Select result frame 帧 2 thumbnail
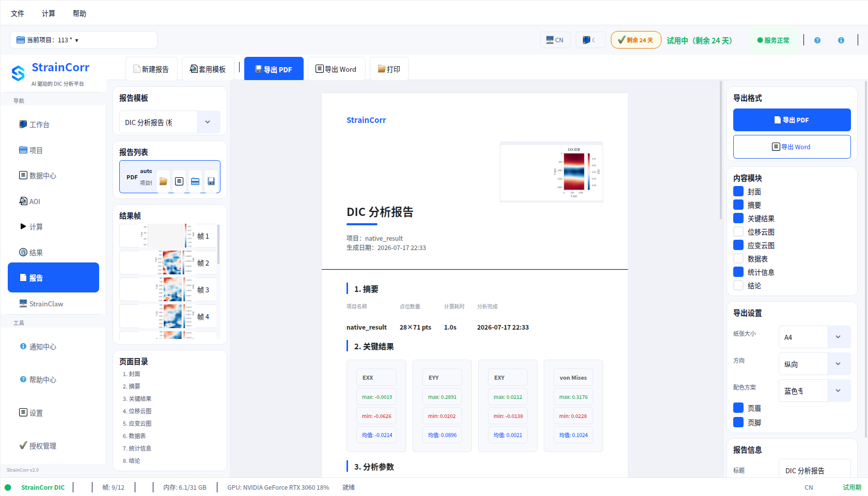Viewport: 868px width, 496px height. 170,263
